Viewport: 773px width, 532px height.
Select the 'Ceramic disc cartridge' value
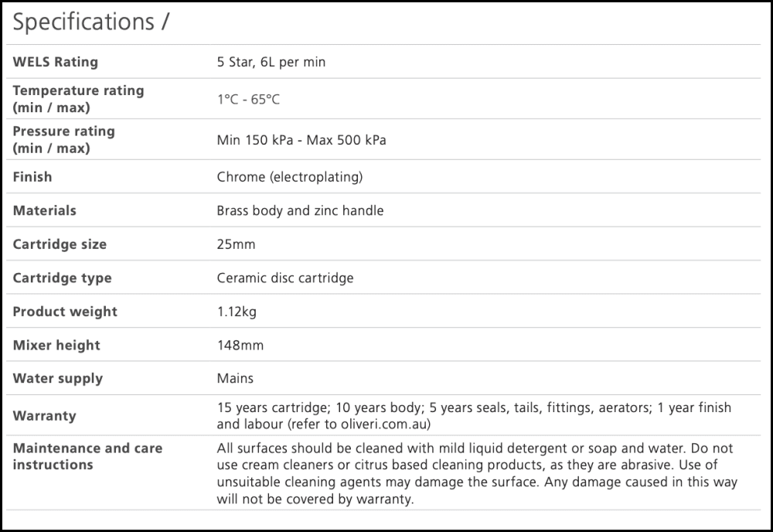285,278
